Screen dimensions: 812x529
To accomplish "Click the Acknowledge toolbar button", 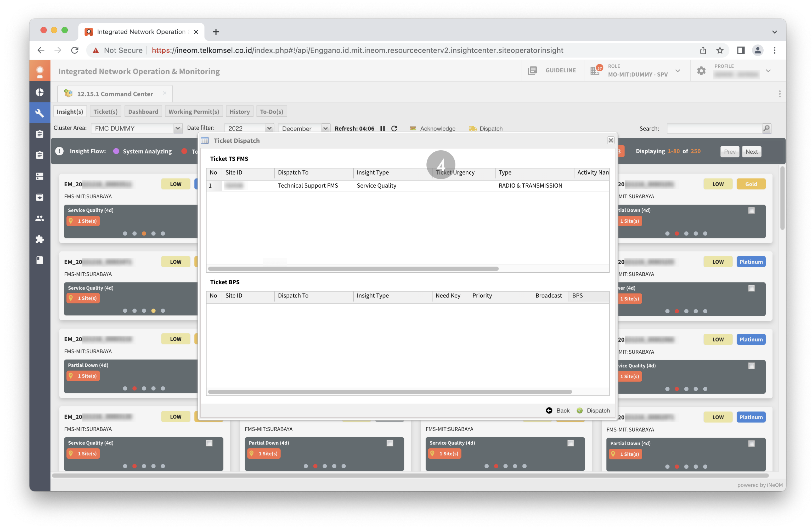I will tap(433, 129).
